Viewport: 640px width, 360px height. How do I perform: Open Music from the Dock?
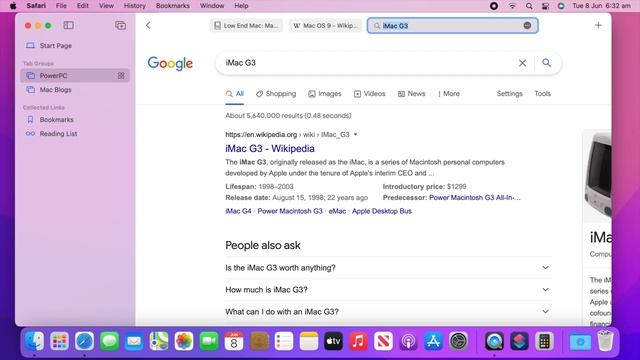(358, 341)
